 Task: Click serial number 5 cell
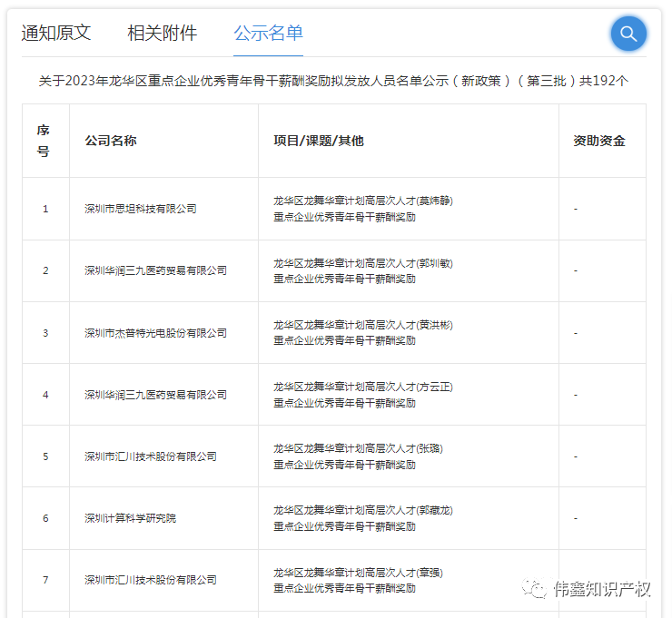tap(45, 456)
